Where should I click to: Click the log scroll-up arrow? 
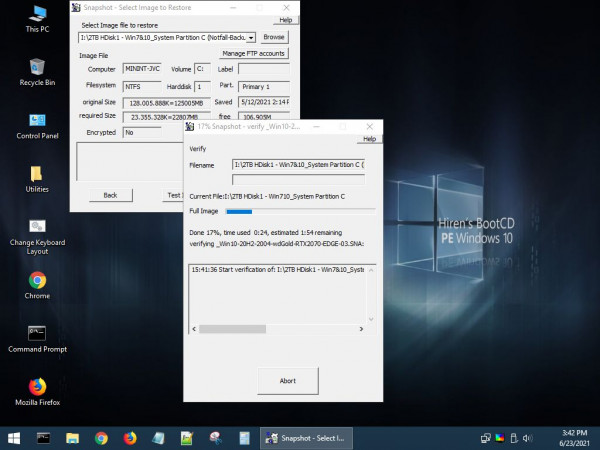pyautogui.click(x=371, y=270)
